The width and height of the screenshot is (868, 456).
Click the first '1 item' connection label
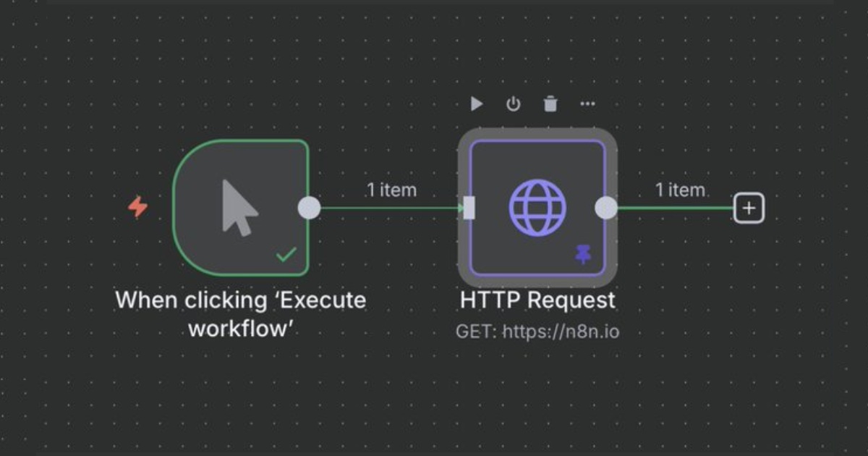391,190
